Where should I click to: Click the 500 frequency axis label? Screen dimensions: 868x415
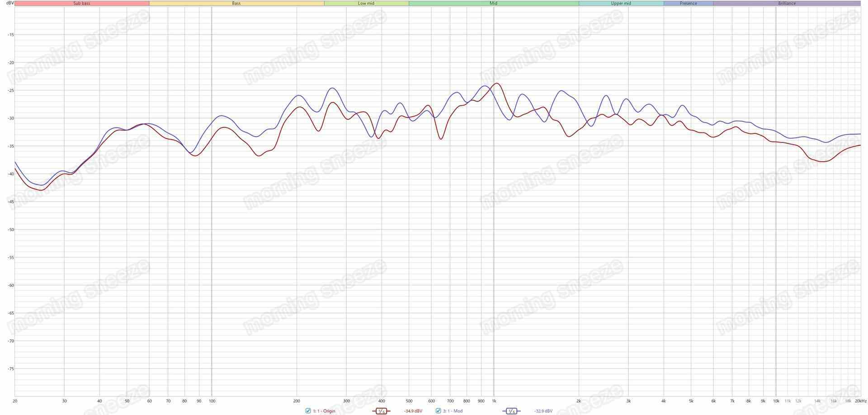[409, 401]
